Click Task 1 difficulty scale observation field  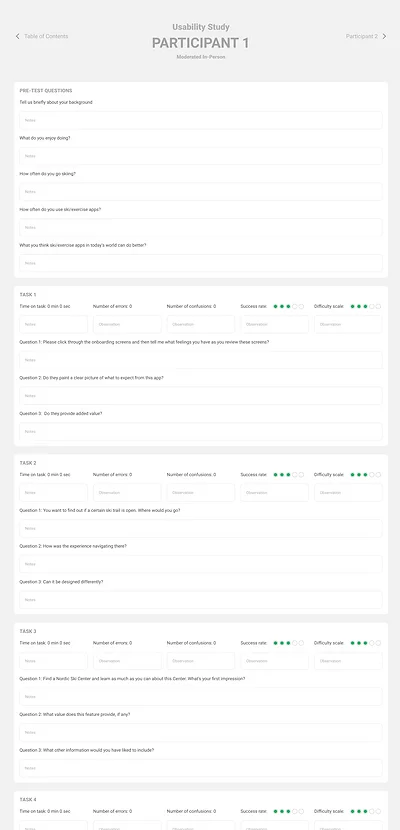(348, 324)
